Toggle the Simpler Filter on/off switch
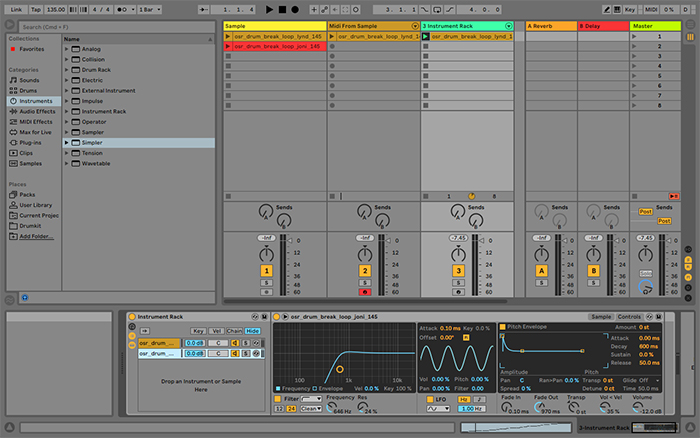The height and width of the screenshot is (438, 700). (278, 399)
